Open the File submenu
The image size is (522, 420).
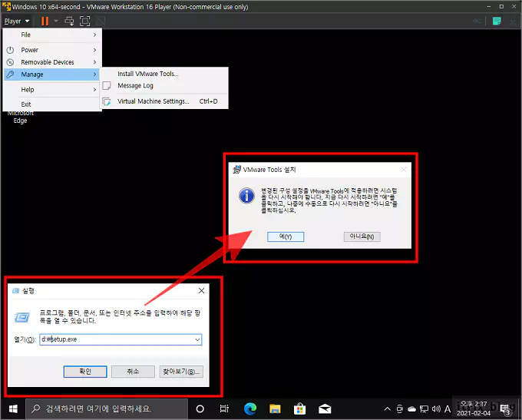(x=52, y=35)
